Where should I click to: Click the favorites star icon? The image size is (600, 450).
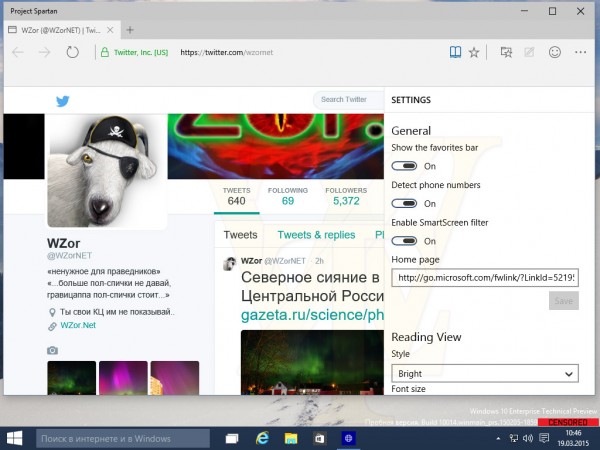tap(475, 52)
